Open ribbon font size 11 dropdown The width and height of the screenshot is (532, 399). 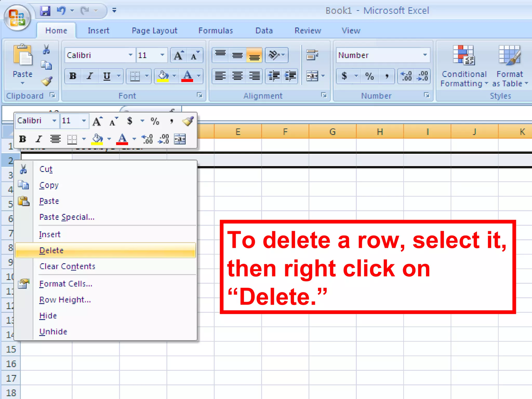[x=162, y=55]
